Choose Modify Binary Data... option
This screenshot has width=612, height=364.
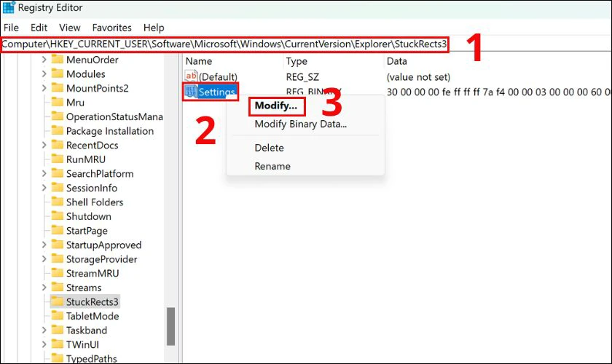(x=300, y=124)
